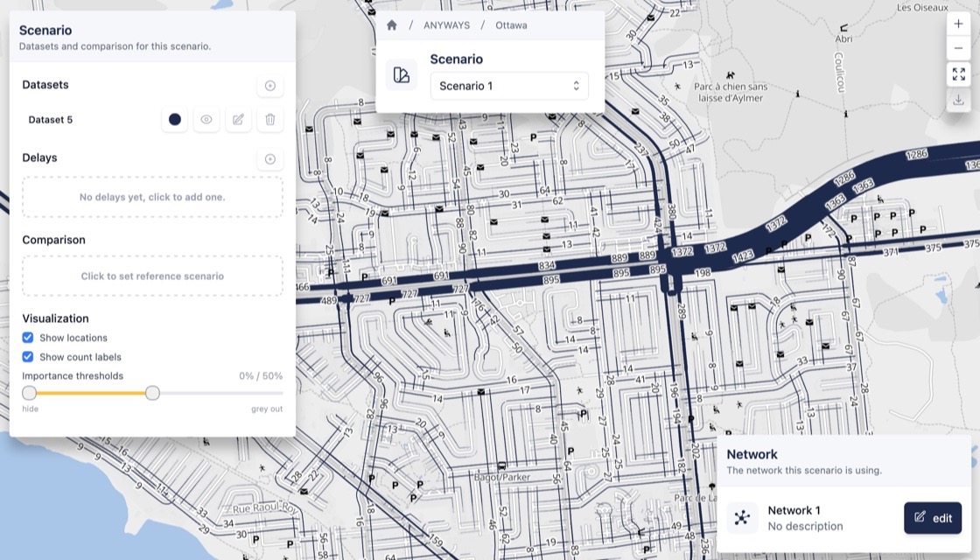
Task: Uncheck Show count labels checkbox
Action: [x=27, y=357]
